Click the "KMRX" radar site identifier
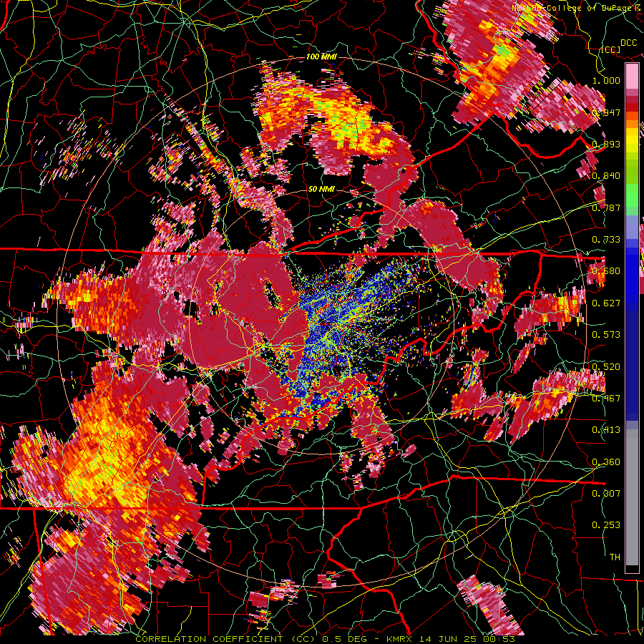Screen dimensions: 644x644 click(x=399, y=639)
